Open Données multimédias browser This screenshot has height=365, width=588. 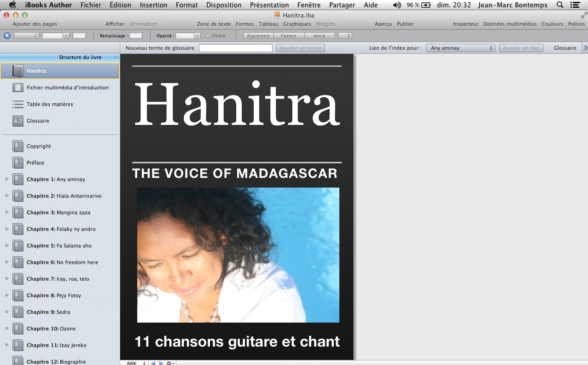click(509, 24)
